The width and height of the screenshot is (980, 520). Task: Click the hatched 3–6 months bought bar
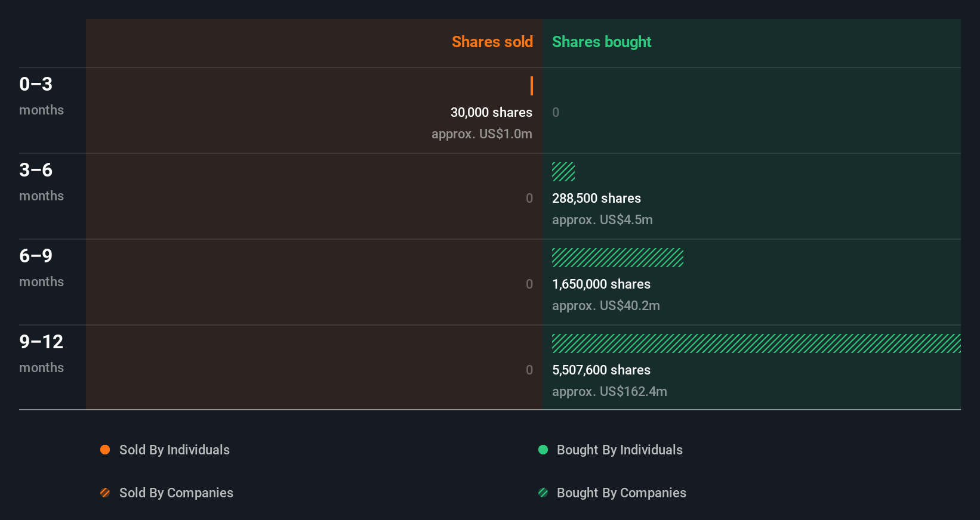563,172
